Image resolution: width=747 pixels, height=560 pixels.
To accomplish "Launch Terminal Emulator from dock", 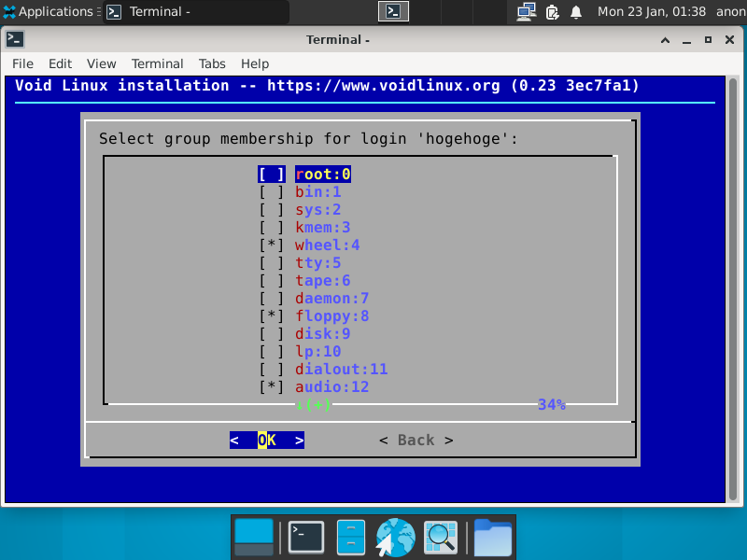I will pyautogui.click(x=306, y=538).
